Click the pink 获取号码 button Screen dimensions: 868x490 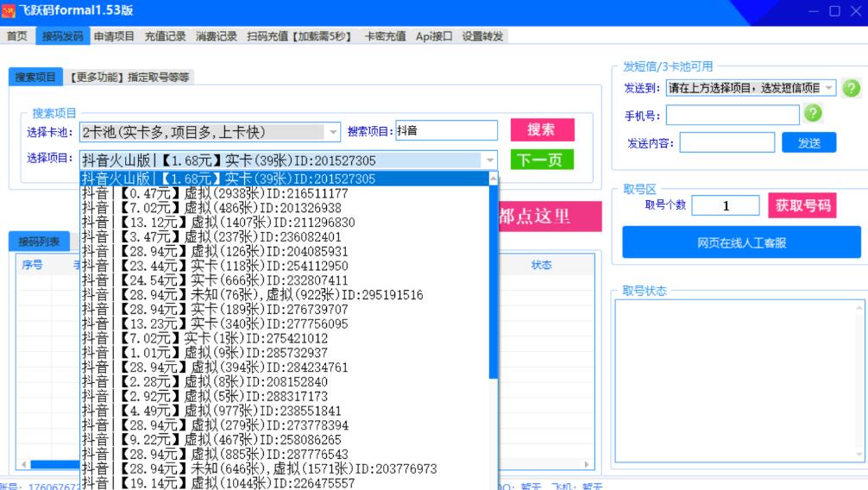tap(802, 205)
